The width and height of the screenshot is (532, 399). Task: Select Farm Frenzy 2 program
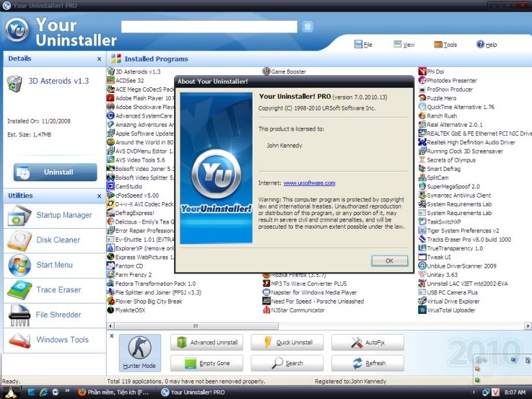[129, 275]
